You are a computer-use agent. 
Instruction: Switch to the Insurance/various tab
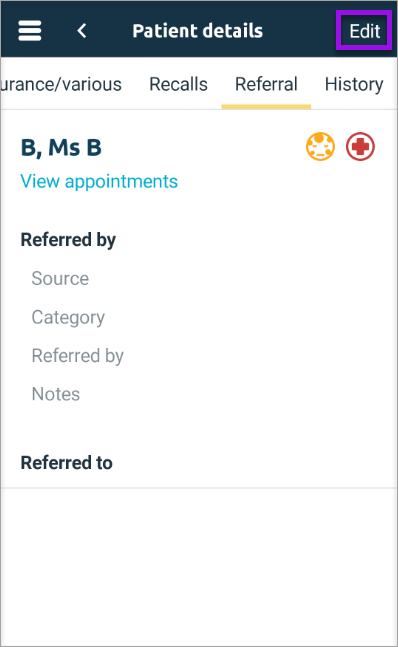(61, 84)
